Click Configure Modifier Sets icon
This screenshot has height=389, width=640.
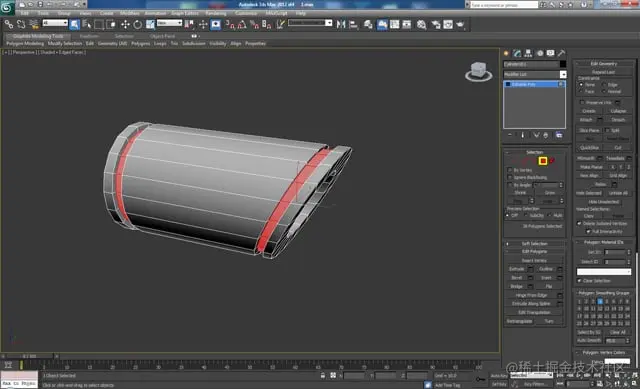(x=559, y=135)
